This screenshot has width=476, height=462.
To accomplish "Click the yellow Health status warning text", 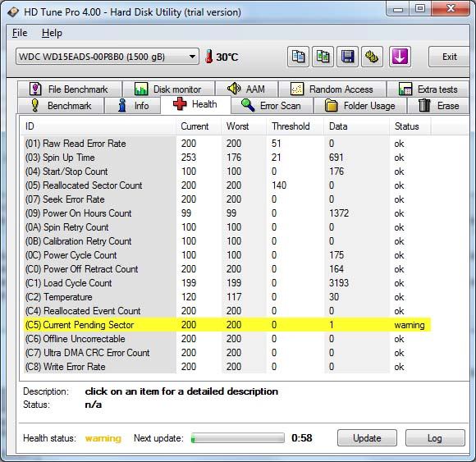I will [103, 438].
